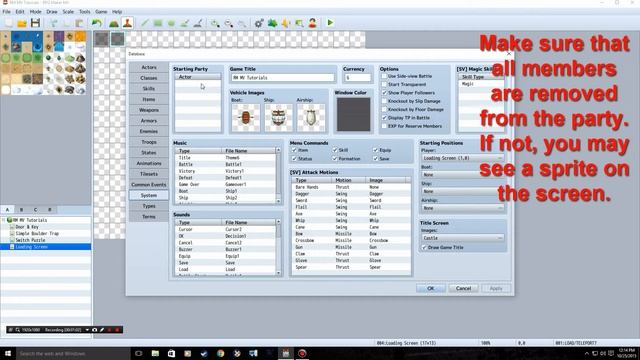The image size is (640, 360).
Task: Uncheck the Formation menu command
Action: click(x=335, y=158)
